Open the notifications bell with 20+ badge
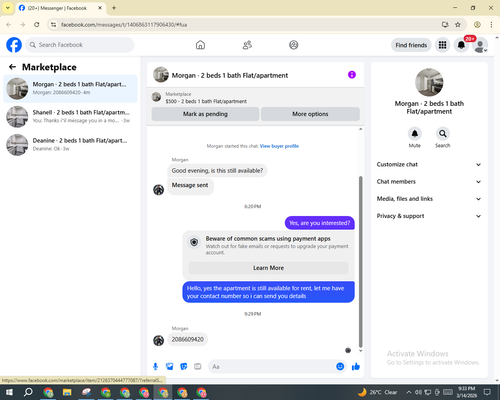 (x=461, y=45)
